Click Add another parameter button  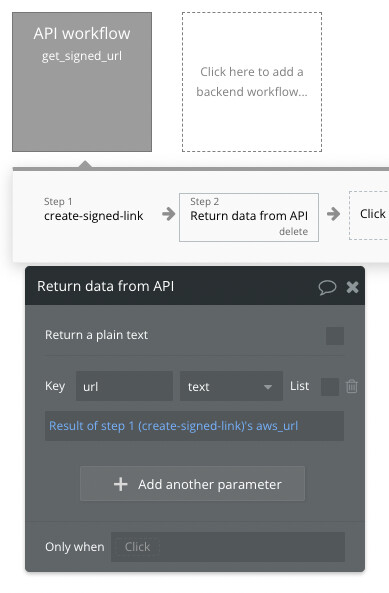(x=192, y=484)
